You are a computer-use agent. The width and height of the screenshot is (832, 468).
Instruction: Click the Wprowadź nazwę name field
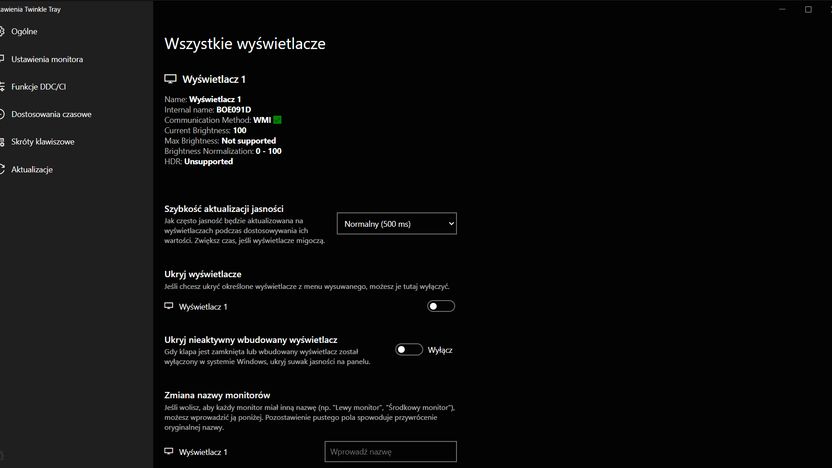390,452
